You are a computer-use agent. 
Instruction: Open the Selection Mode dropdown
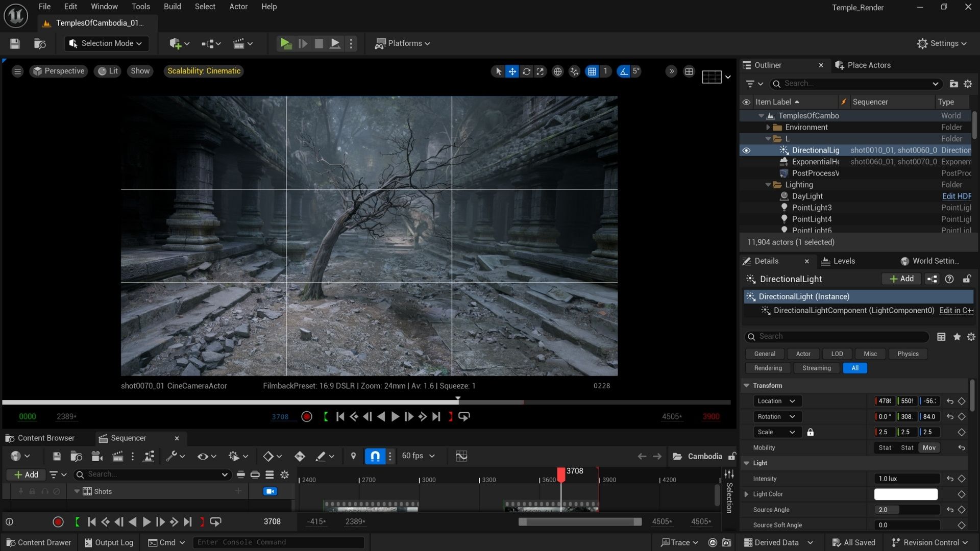pyautogui.click(x=107, y=43)
